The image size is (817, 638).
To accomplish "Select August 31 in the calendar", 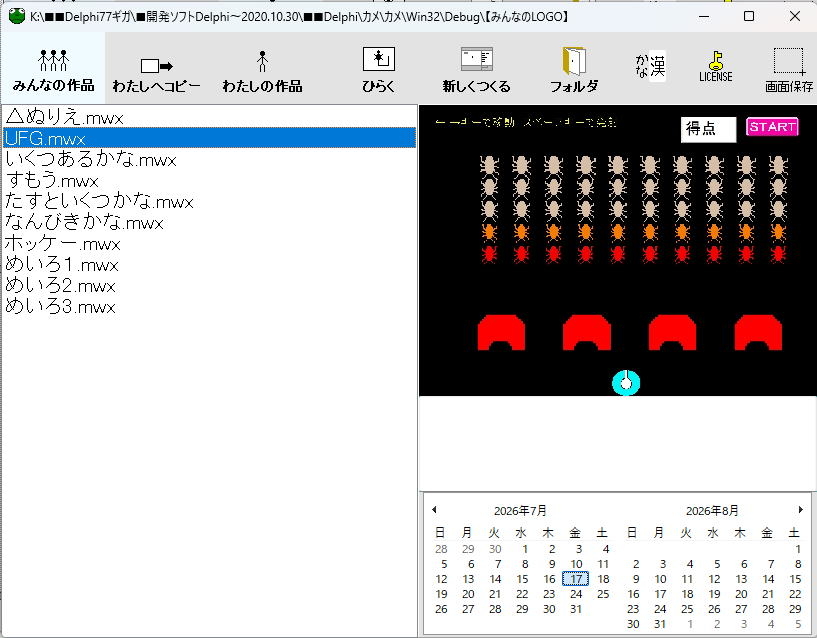I will pos(660,624).
